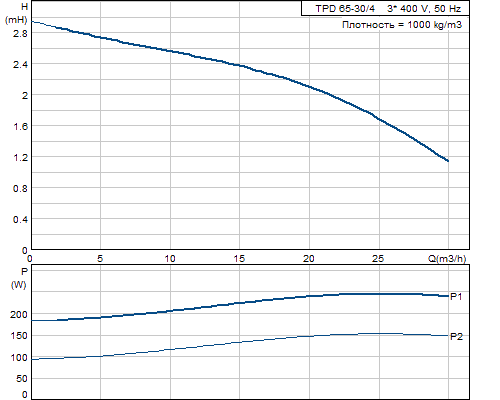Click the 50 tick on the power axis
Screen dimensions: 500x400
[22, 379]
